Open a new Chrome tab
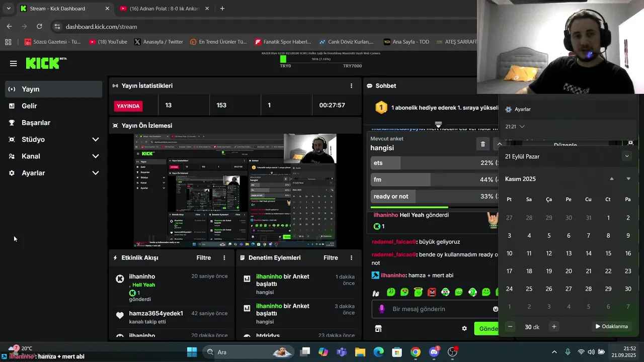The image size is (644, 362). click(x=222, y=9)
